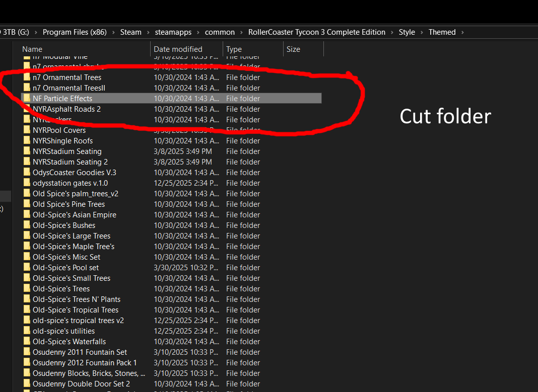Click the highlighted item in left navigation pane

[6, 196]
